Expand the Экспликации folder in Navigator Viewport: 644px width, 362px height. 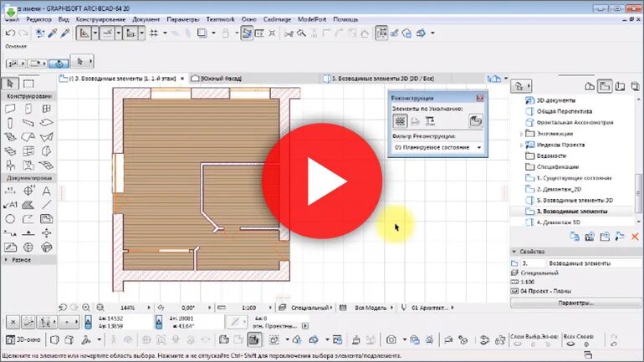[522, 134]
